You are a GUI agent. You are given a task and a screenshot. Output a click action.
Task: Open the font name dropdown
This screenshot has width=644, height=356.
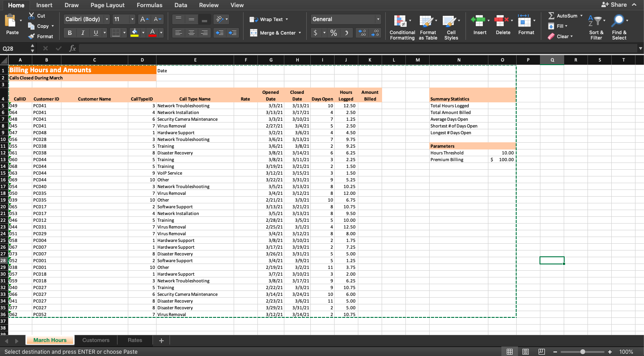tap(107, 19)
